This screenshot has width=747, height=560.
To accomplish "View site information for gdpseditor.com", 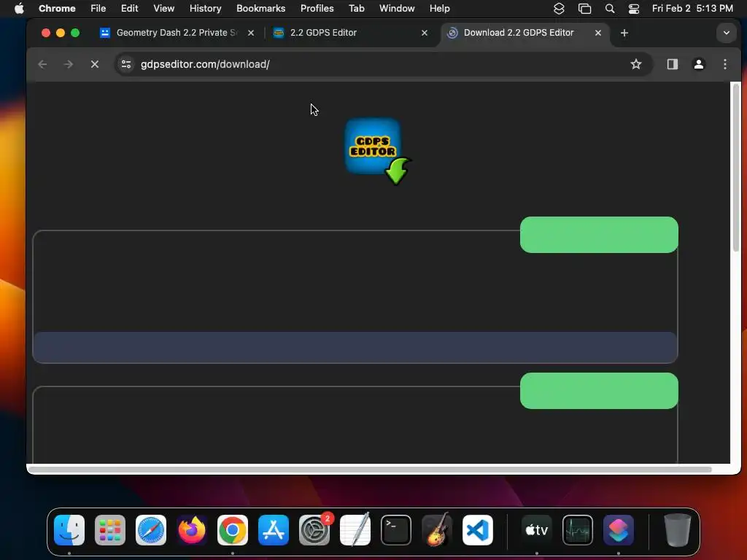I will click(x=126, y=64).
